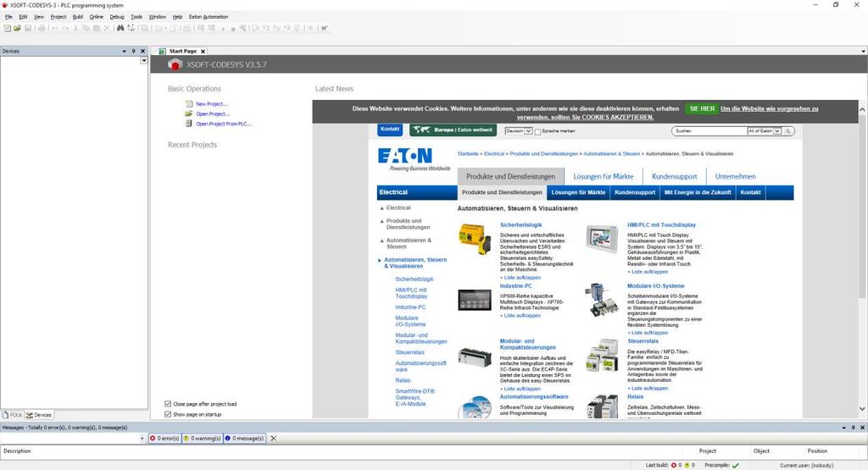Image resolution: width=868 pixels, height=470 pixels.
Task: Pin the Devices panel
Action: (x=133, y=51)
